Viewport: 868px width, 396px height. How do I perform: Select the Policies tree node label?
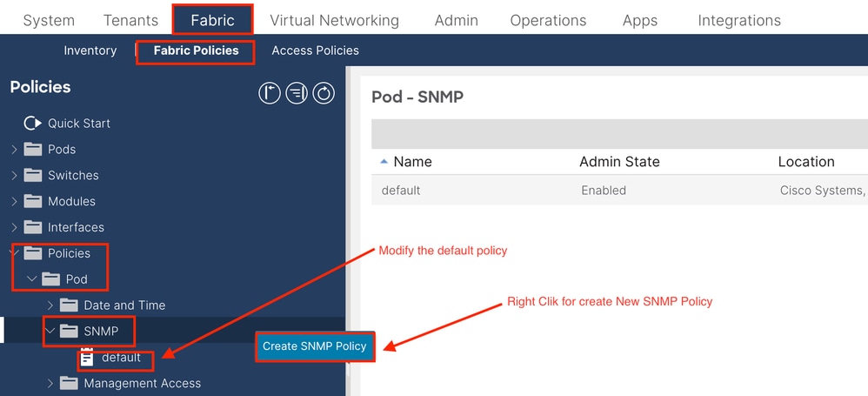click(x=69, y=253)
